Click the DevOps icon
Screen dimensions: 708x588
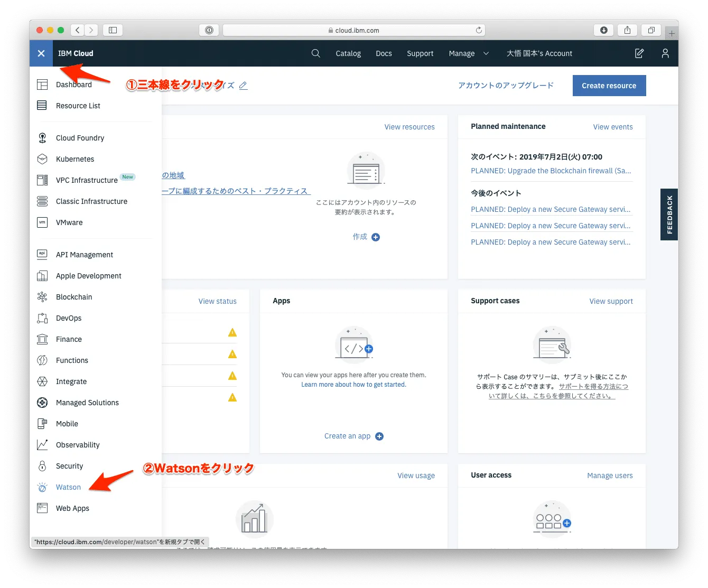pos(42,318)
